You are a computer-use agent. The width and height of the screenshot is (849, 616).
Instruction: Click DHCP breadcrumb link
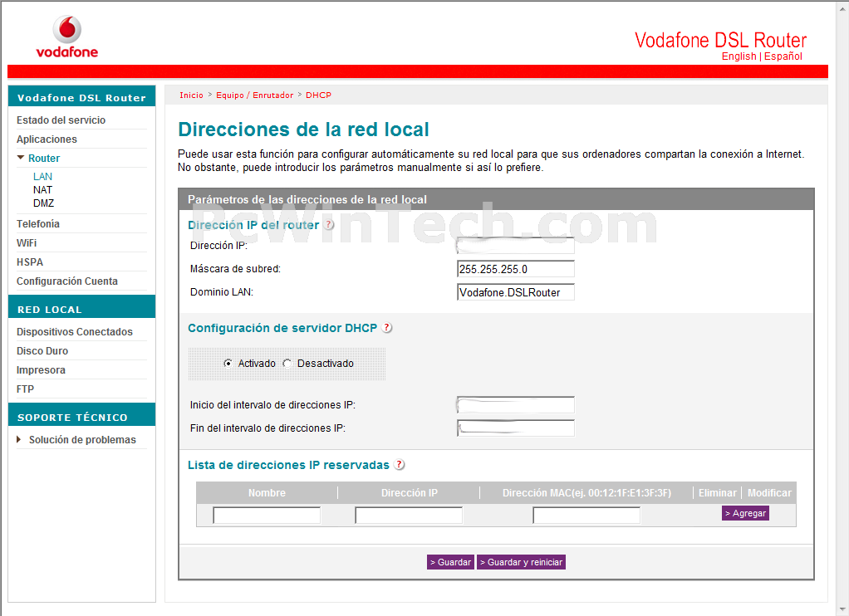pyautogui.click(x=318, y=95)
